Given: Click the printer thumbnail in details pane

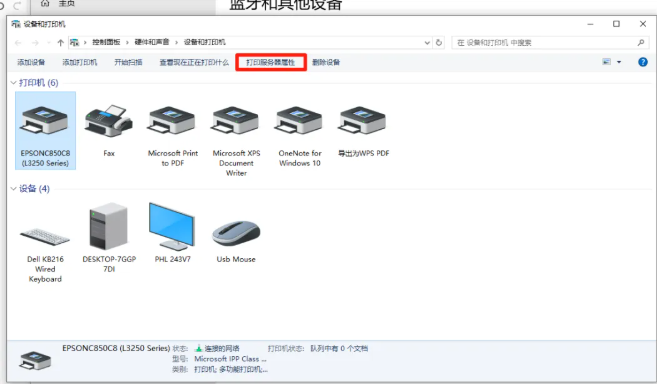Looking at the screenshot, I should tap(35, 361).
